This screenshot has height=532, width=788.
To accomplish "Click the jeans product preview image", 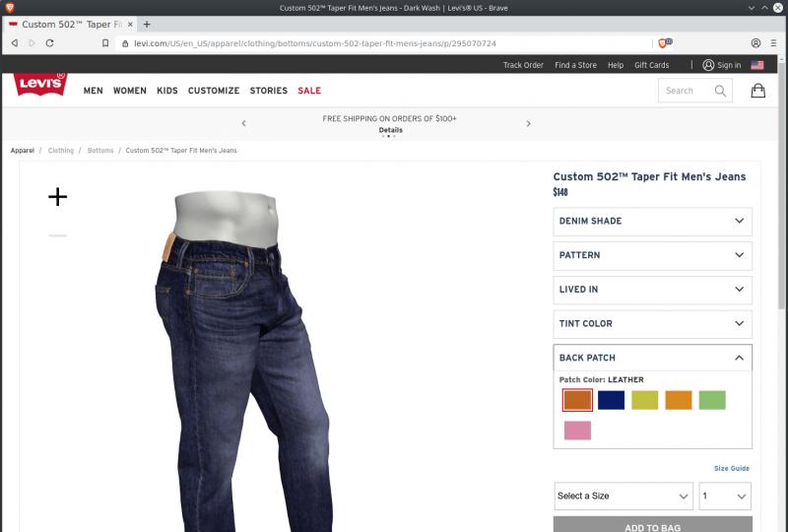I will [x=243, y=361].
